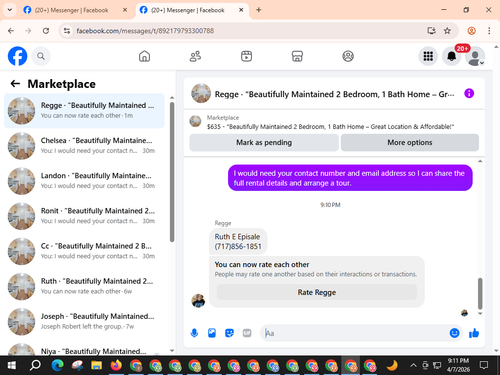Screen dimensions: 500x375
Task: Click the browser forward arrow
Action: click(x=28, y=31)
